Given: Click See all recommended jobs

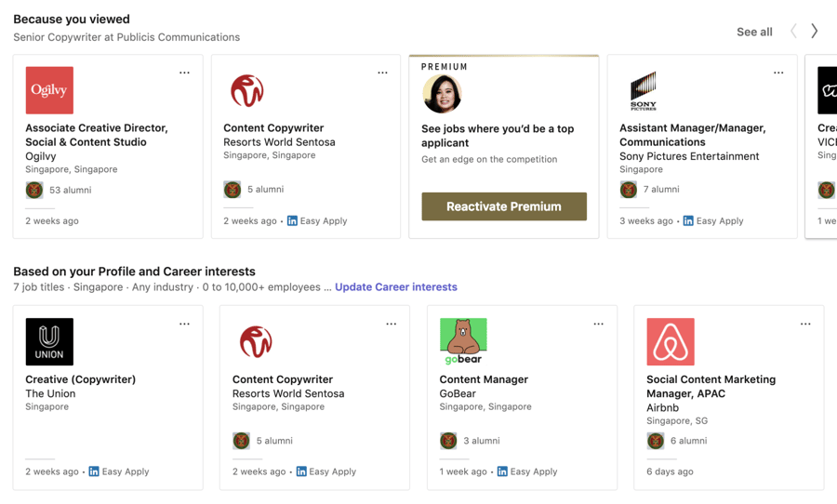Looking at the screenshot, I should pos(754,32).
